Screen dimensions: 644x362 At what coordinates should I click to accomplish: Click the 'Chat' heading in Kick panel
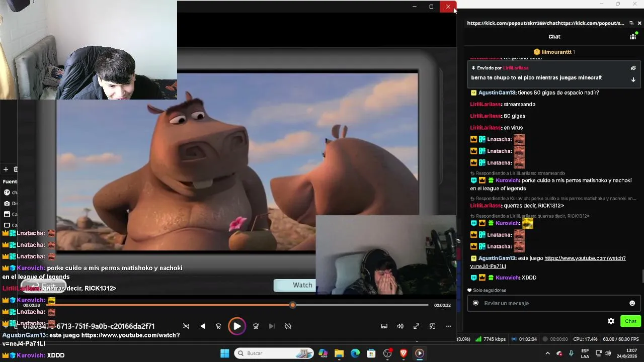click(554, 37)
